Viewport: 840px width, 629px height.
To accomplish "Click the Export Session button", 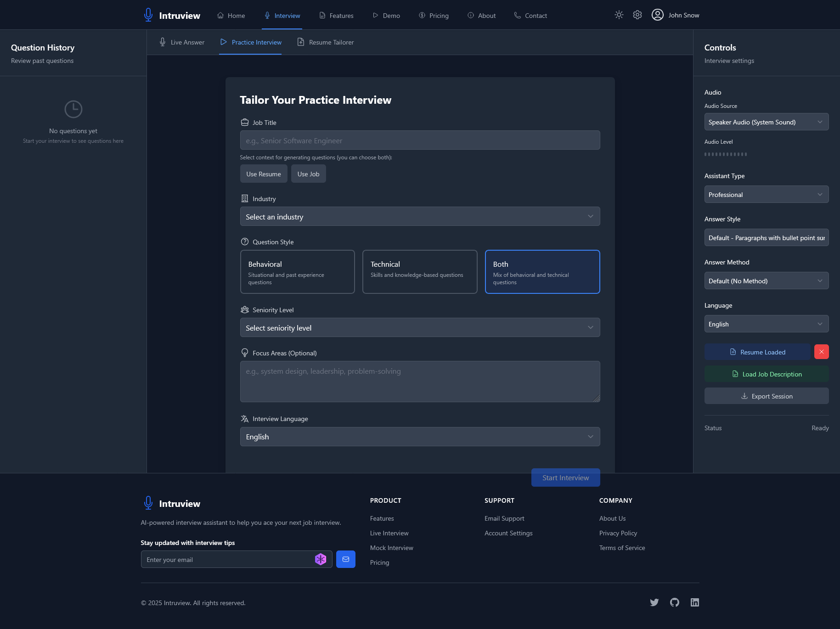I will [767, 396].
